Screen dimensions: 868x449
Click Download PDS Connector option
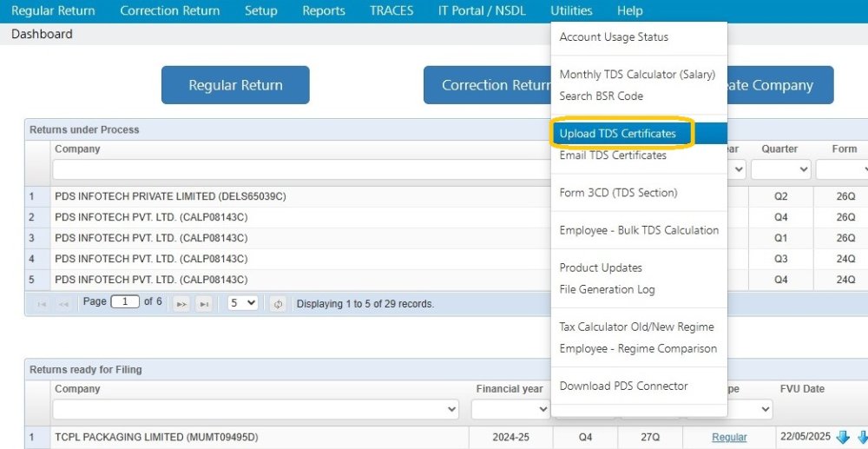tap(623, 386)
